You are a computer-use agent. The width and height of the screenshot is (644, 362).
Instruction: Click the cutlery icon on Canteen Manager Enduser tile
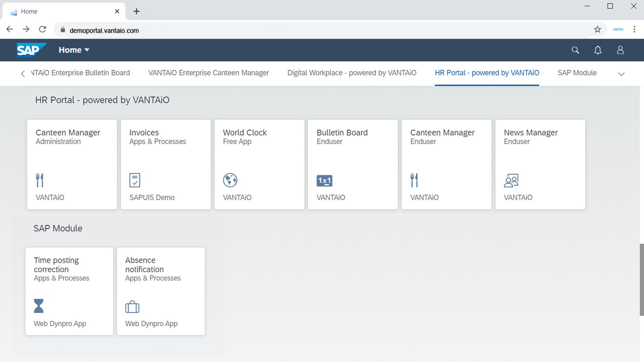[x=414, y=180]
